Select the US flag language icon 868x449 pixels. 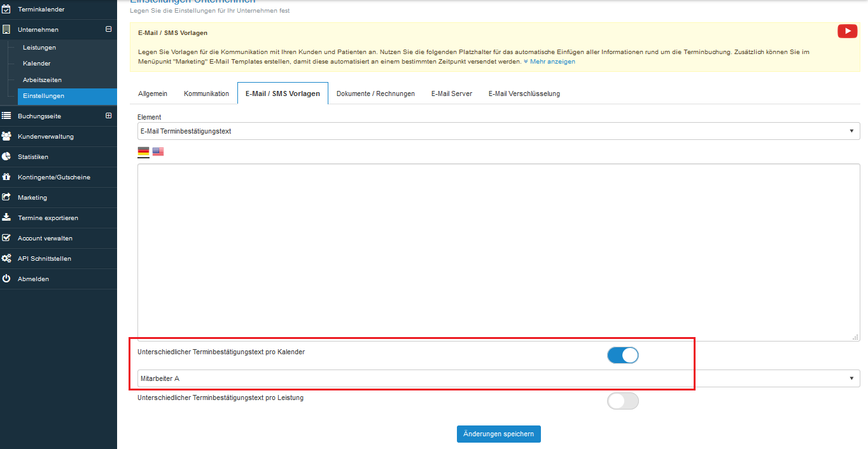[158, 152]
